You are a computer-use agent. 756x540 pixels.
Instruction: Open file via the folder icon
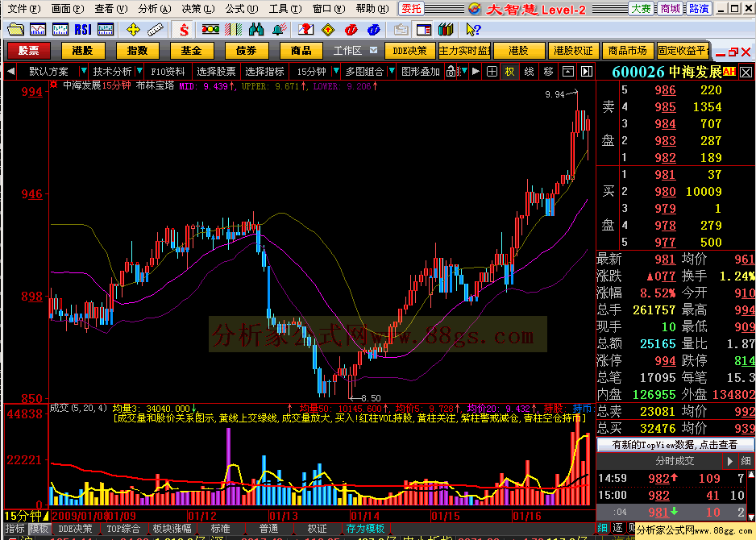15,30
